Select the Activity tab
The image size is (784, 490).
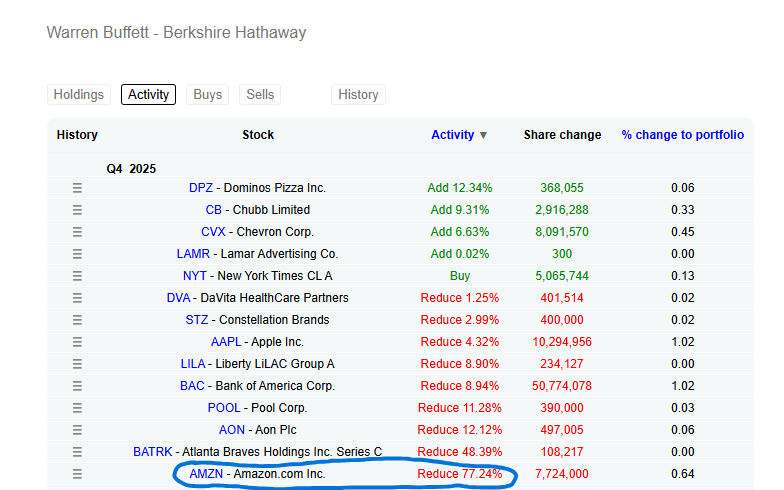pyautogui.click(x=148, y=94)
